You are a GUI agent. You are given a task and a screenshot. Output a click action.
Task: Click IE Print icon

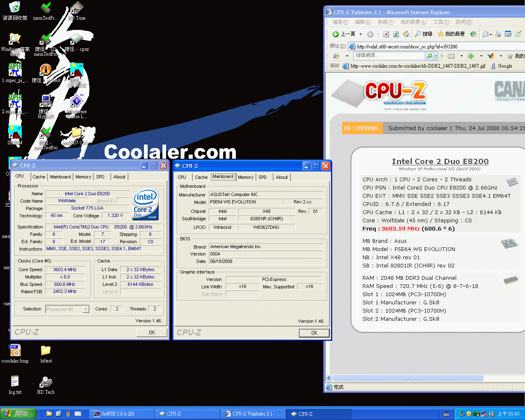(x=498, y=34)
